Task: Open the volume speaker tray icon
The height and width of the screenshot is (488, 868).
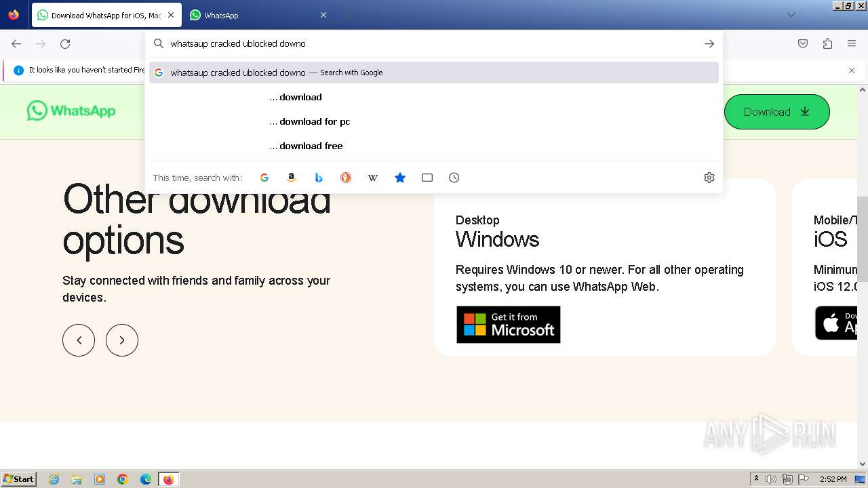Action: [771, 479]
